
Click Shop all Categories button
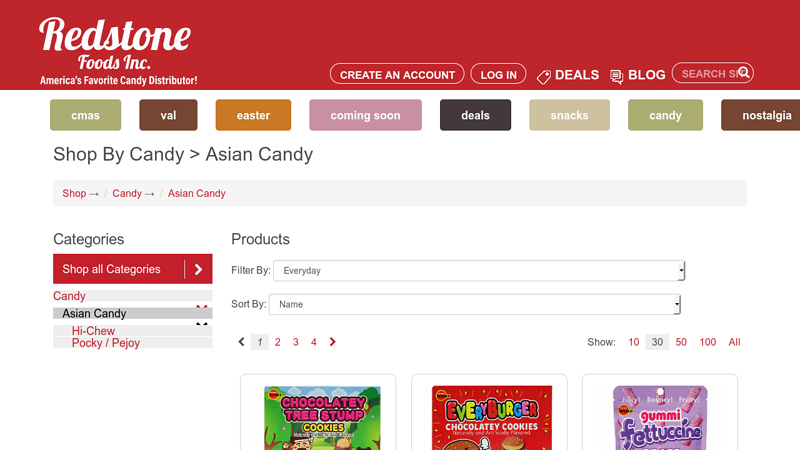click(133, 269)
